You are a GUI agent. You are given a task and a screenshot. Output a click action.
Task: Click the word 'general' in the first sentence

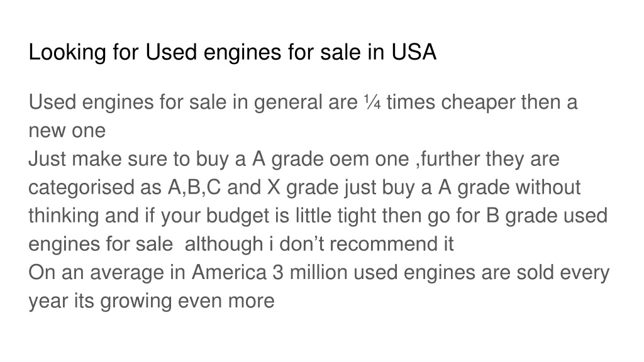(x=288, y=102)
